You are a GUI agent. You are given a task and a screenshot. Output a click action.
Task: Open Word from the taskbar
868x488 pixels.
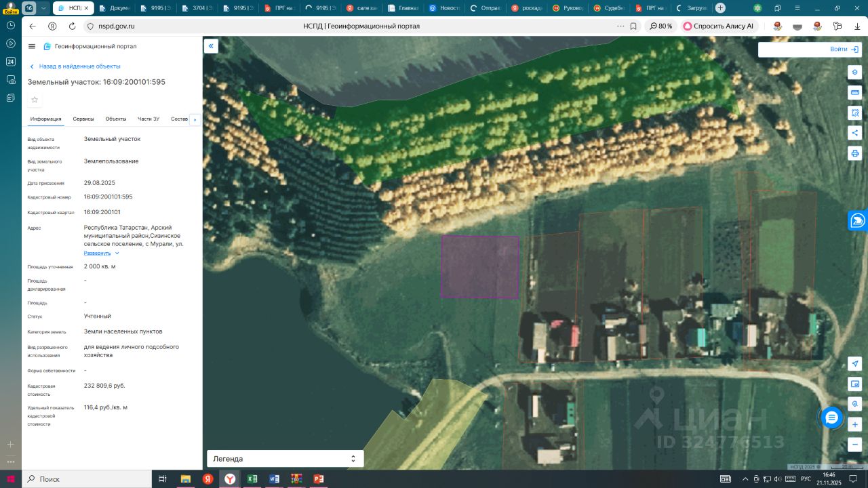click(x=275, y=479)
